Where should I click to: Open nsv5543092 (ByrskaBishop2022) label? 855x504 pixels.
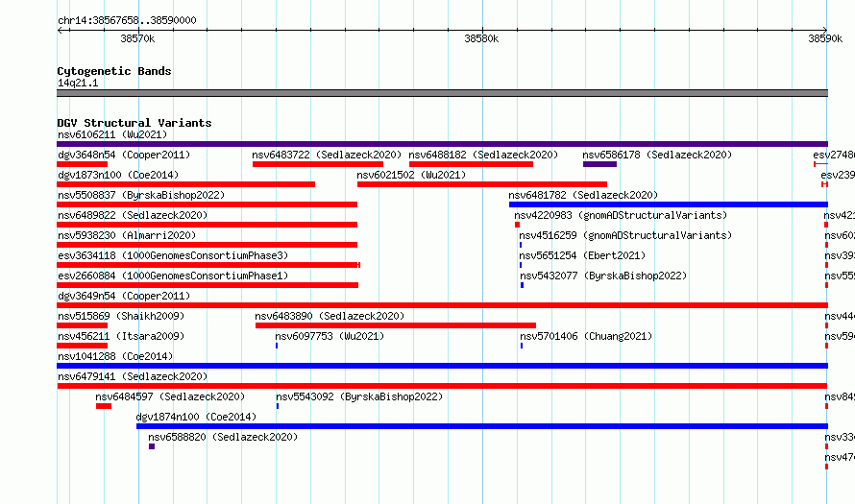coord(359,396)
